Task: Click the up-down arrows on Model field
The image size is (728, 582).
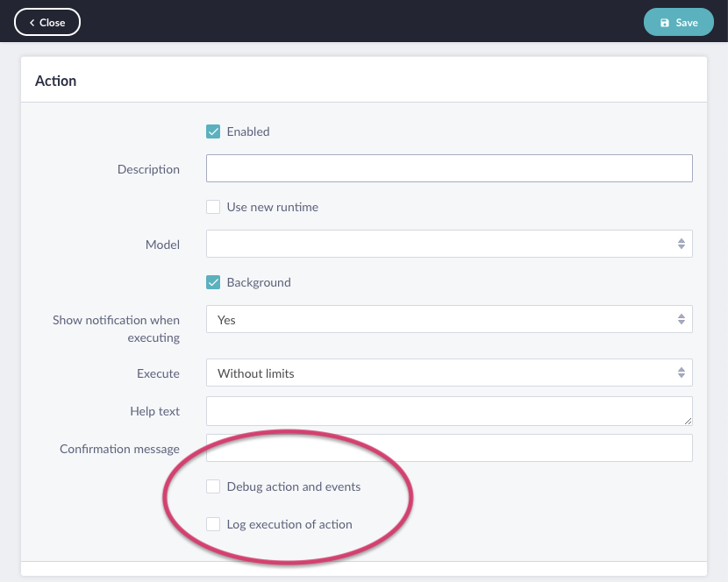Action: pos(681,245)
